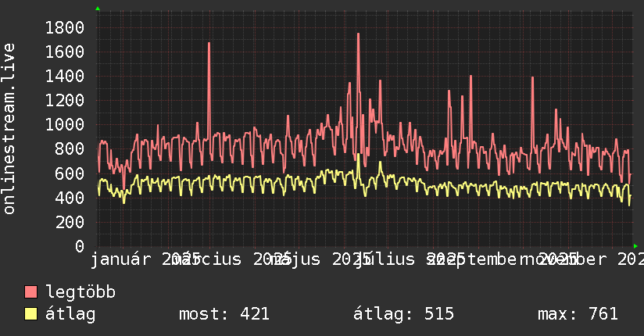
Task: Click the pink spike near 1400 in September
Action: coord(470,77)
